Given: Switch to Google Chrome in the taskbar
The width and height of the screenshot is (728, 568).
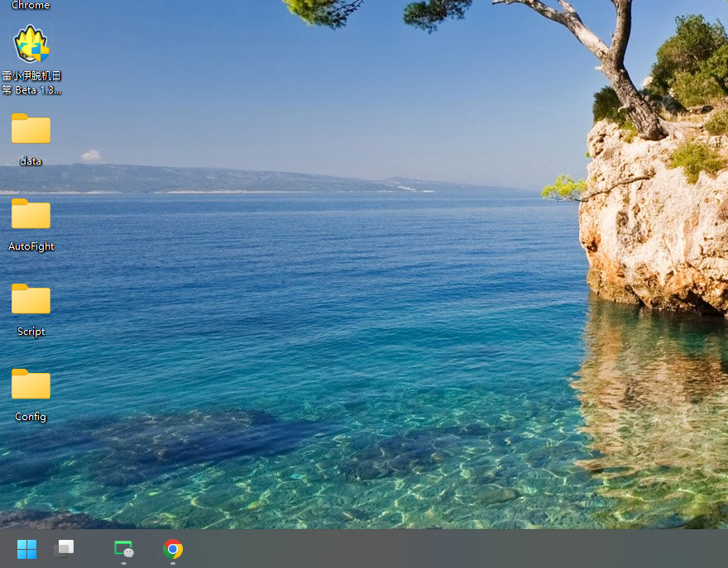Looking at the screenshot, I should click(172, 549).
